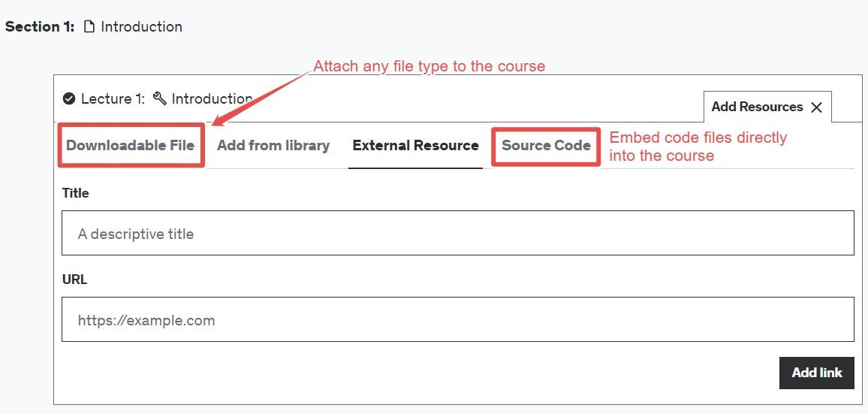Switch to the Downloadable File tab
Screen dimensions: 868x414
[x=130, y=145]
